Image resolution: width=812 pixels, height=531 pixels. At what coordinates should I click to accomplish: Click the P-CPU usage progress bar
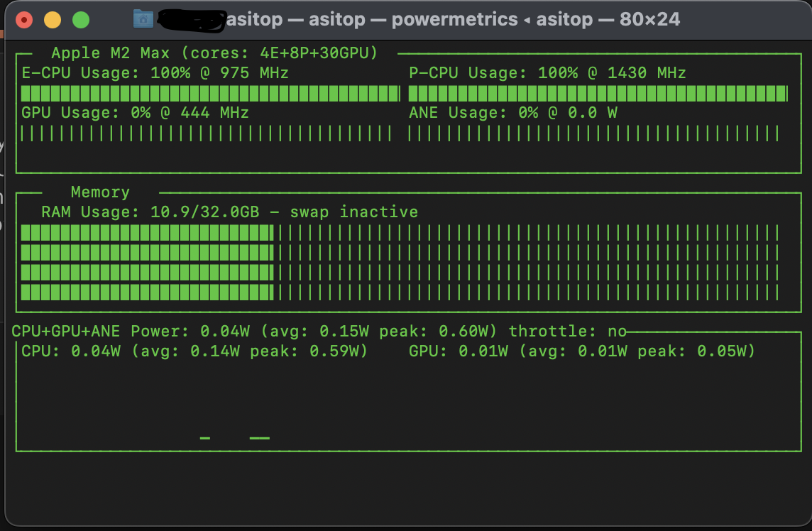coord(598,94)
